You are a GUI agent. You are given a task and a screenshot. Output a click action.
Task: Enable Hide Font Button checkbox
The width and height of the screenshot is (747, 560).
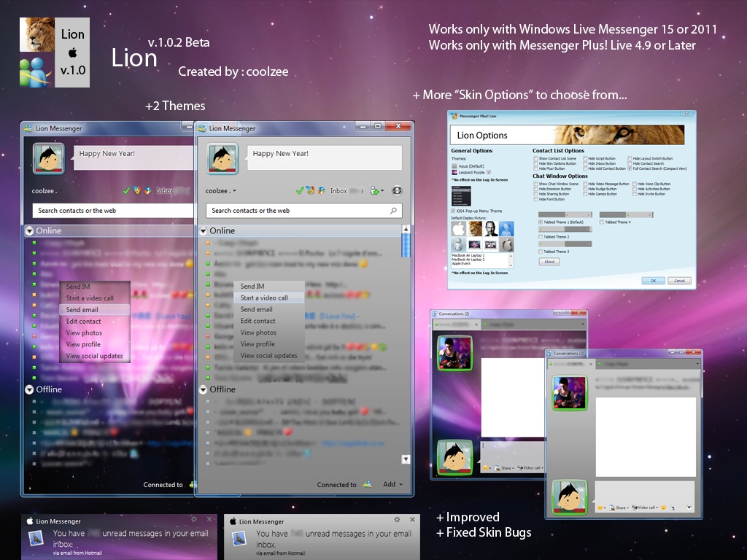[535, 199]
